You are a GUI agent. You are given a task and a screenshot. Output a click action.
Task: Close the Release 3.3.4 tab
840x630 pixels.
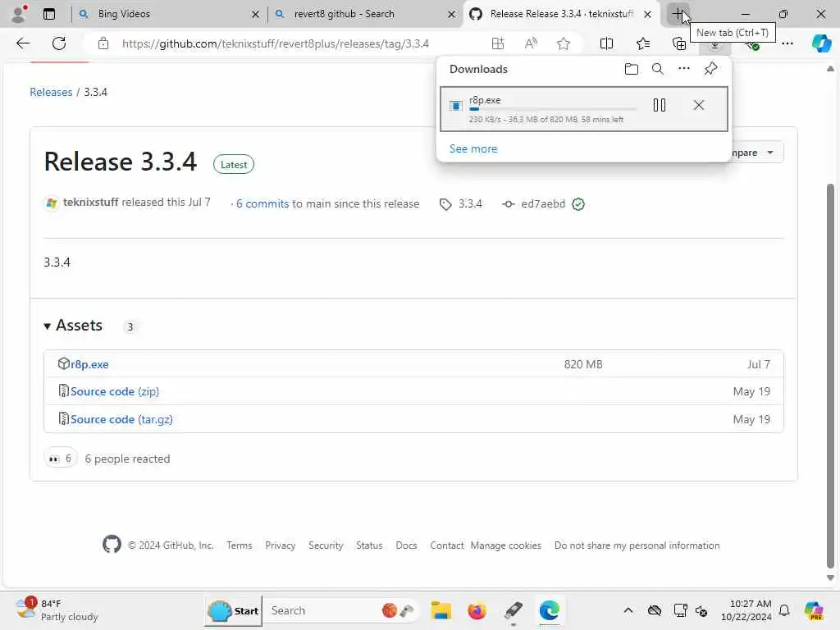(648, 15)
